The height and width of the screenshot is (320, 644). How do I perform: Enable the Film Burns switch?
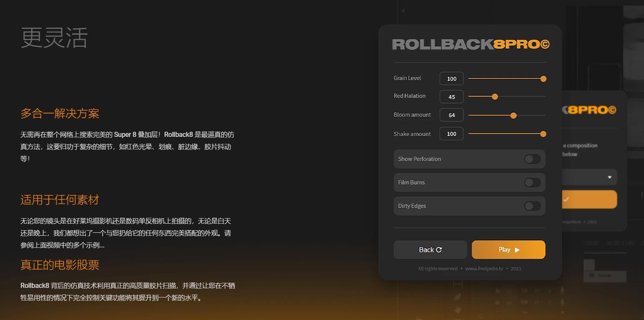tap(532, 182)
